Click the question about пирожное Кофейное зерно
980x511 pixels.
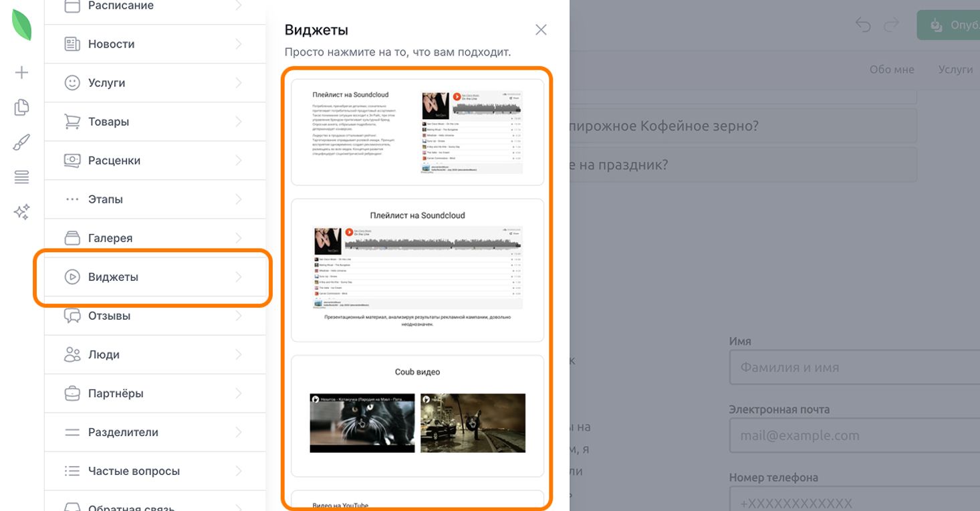[742, 126]
